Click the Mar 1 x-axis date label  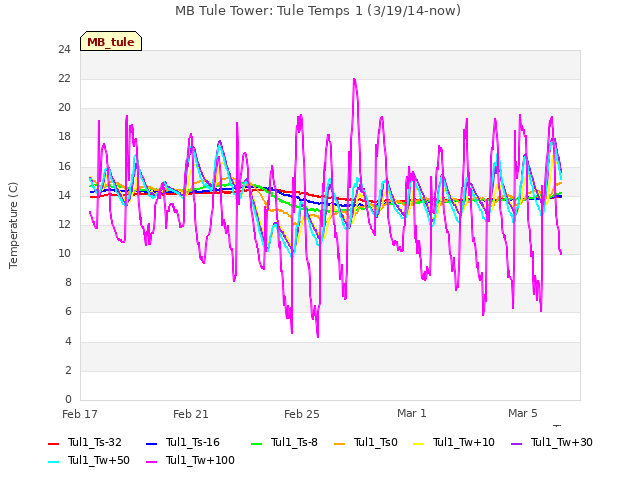coord(412,413)
